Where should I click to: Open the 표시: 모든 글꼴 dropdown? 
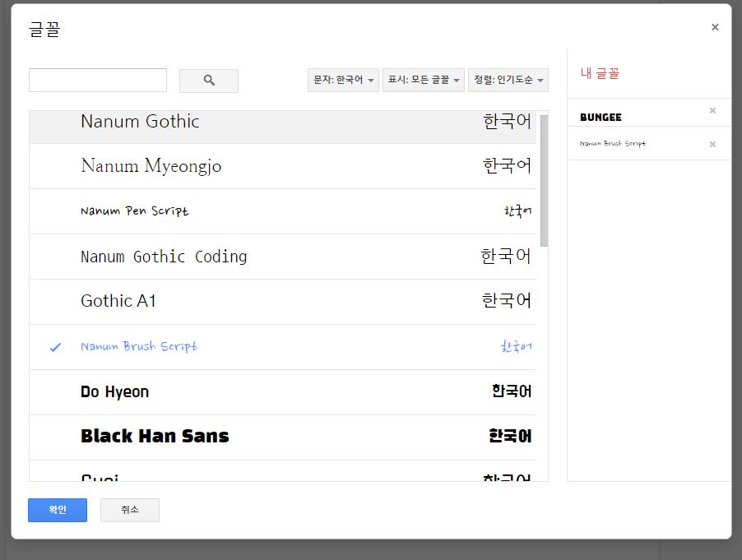pyautogui.click(x=423, y=80)
